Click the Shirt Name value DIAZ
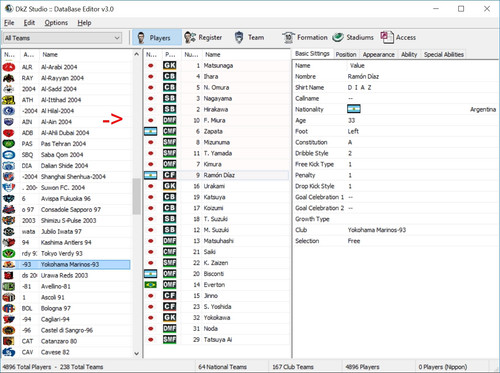500x373 pixels. [359, 87]
